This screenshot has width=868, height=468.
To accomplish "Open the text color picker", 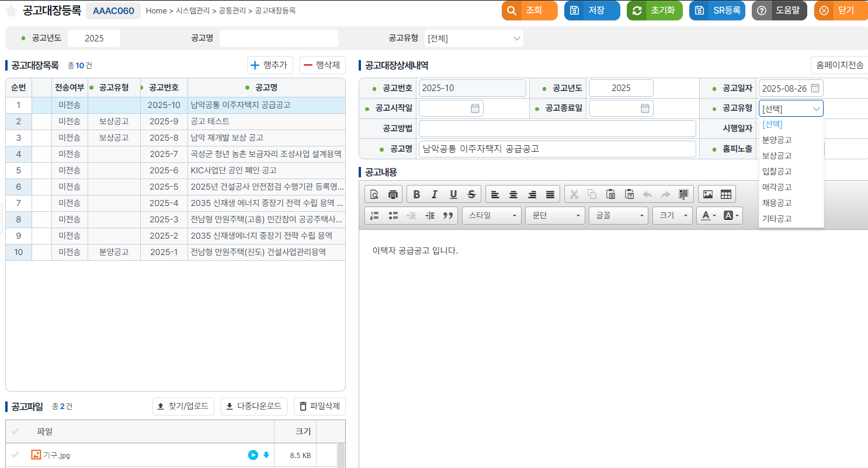I will (x=709, y=215).
